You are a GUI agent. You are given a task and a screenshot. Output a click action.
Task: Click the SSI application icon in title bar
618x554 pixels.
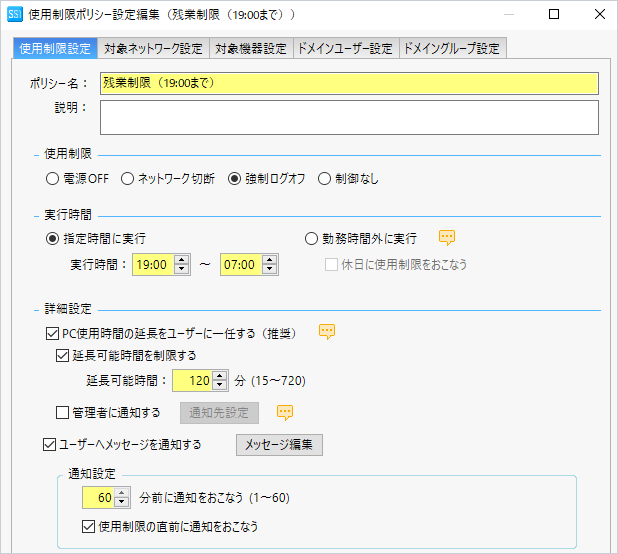(14, 15)
